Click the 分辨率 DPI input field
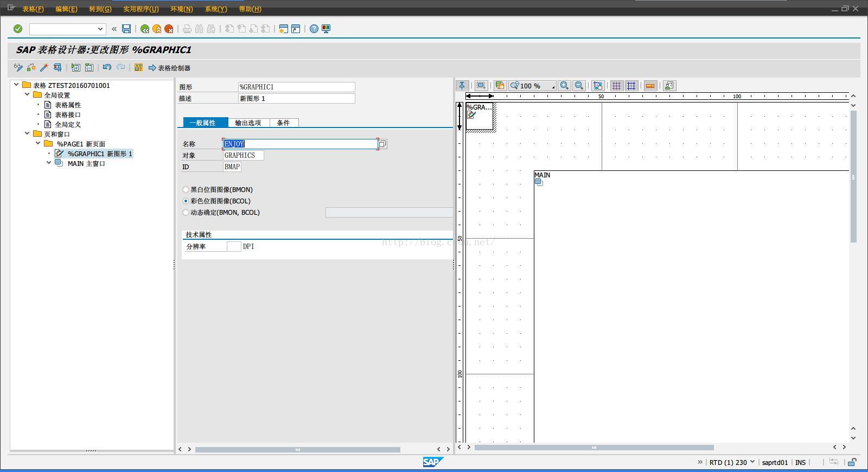Screen dimensions: 868x472 pyautogui.click(x=234, y=246)
